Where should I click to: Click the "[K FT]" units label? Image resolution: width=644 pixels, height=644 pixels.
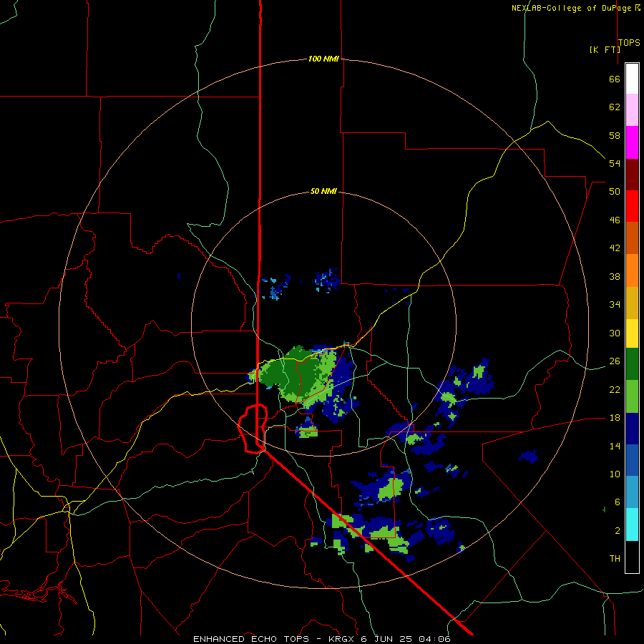[x=605, y=49]
